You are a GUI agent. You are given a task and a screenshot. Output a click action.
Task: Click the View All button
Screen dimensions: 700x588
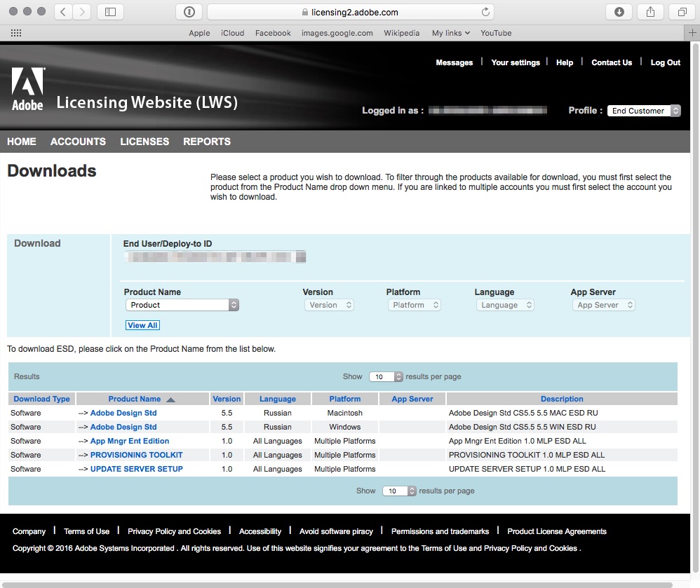click(142, 325)
